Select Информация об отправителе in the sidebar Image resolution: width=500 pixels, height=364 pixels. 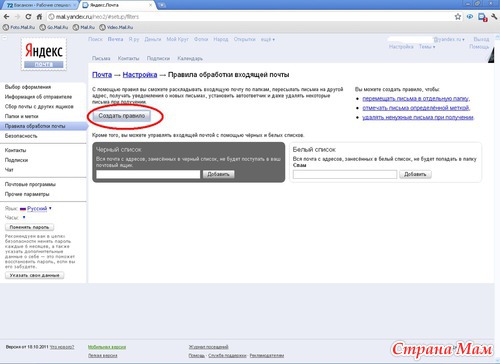(x=38, y=97)
